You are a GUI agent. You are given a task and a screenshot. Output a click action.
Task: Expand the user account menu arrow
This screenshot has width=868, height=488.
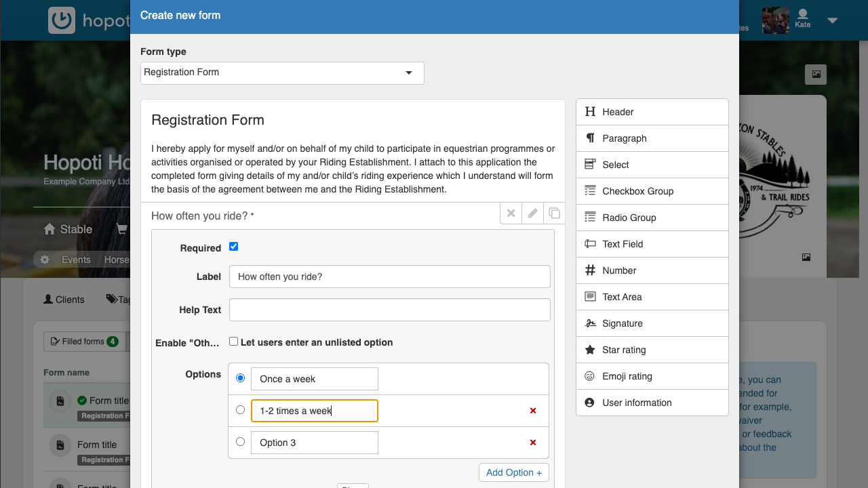pos(832,20)
